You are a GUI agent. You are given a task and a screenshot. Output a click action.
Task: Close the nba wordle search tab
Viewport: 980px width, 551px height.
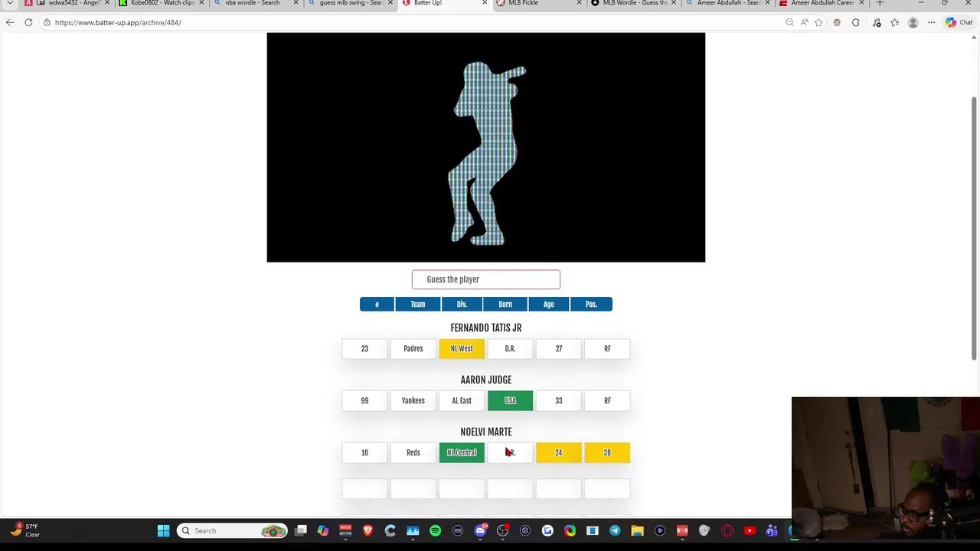pos(296,3)
